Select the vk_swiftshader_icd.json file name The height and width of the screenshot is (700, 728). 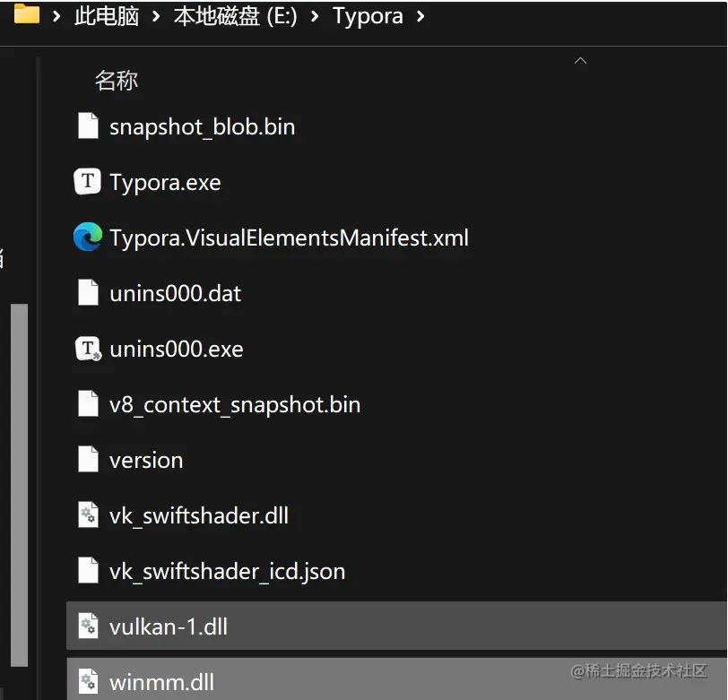227,572
